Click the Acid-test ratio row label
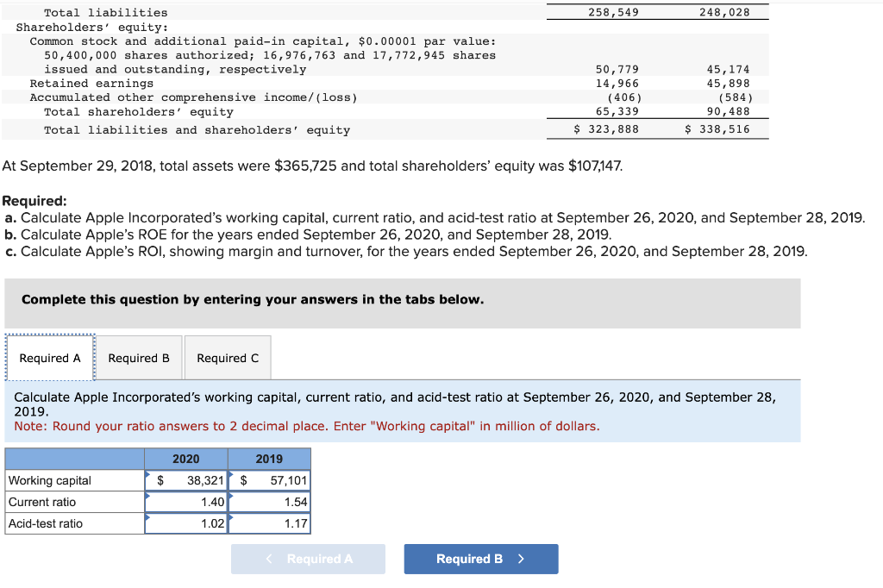 [x=44, y=521]
